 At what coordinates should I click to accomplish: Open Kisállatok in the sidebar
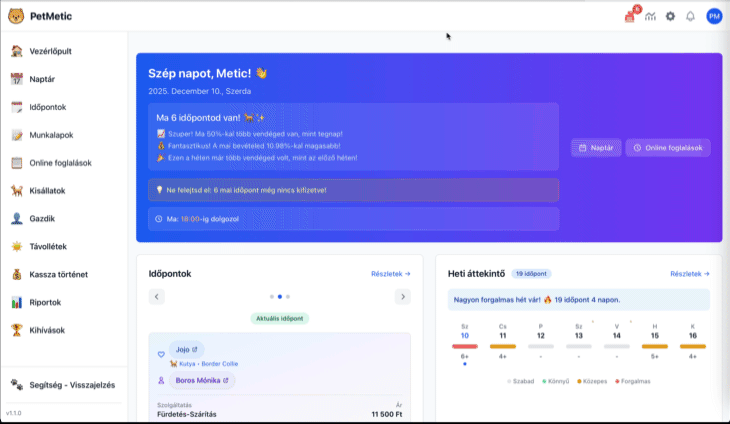click(50, 190)
